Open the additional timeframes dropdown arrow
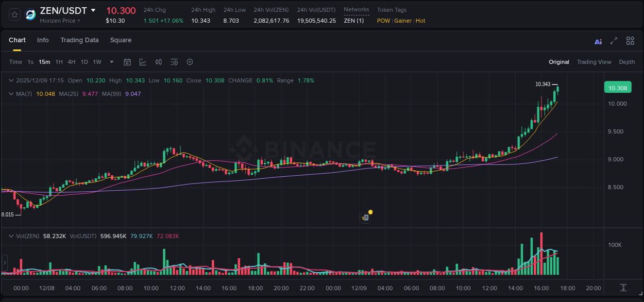This screenshot has height=302, width=644. tap(111, 62)
